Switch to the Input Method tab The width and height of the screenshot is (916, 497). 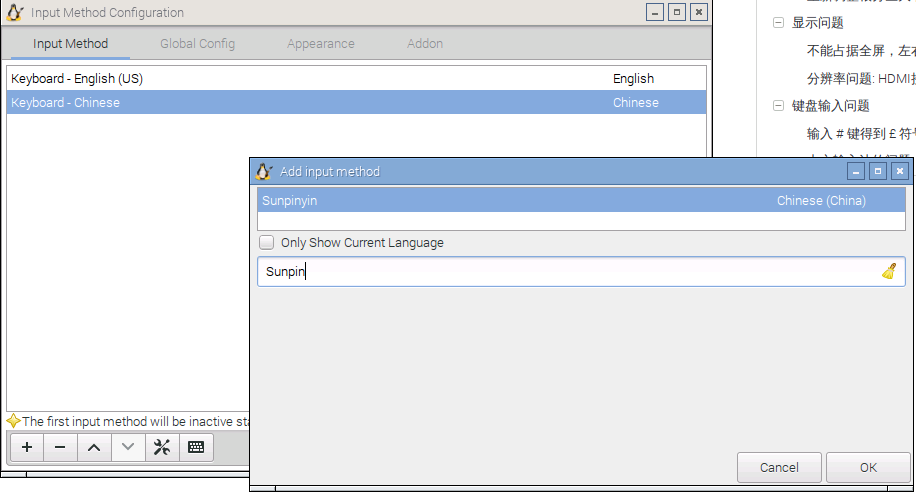tap(70, 44)
